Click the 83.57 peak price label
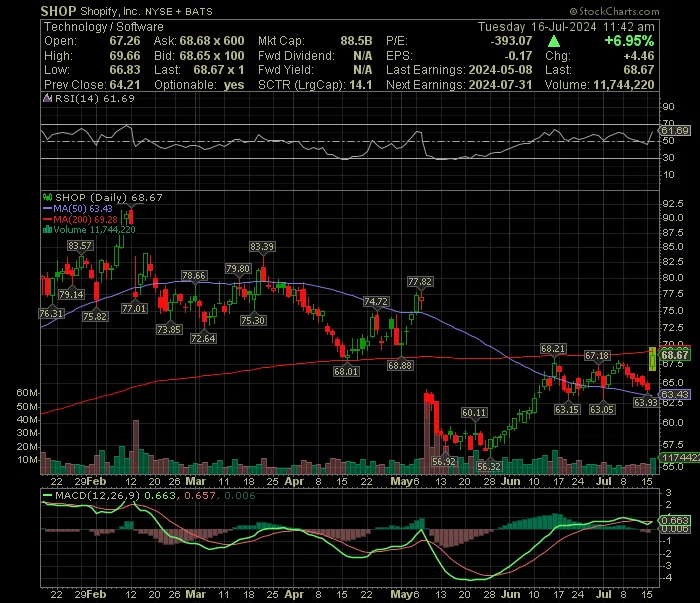The width and height of the screenshot is (700, 603). pyautogui.click(x=80, y=245)
